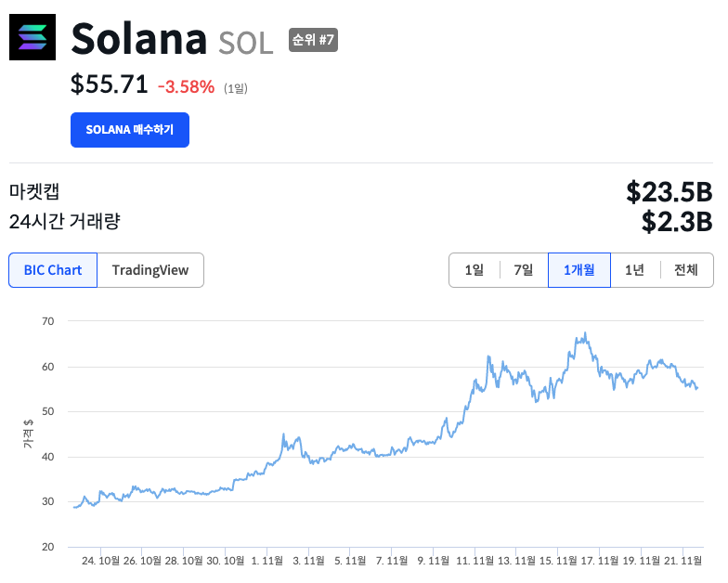Open the TradingView chart tab
The height and width of the screenshot is (583, 728).
150,270
